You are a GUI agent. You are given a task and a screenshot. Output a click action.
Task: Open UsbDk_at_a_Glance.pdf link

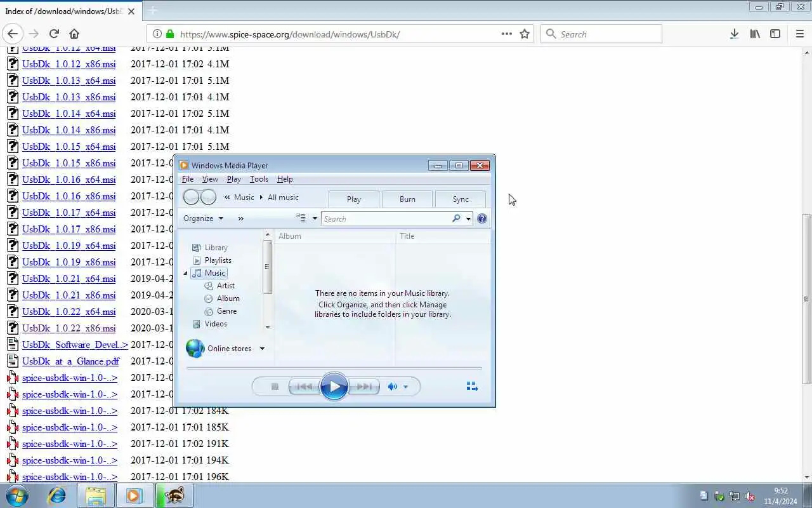click(70, 361)
